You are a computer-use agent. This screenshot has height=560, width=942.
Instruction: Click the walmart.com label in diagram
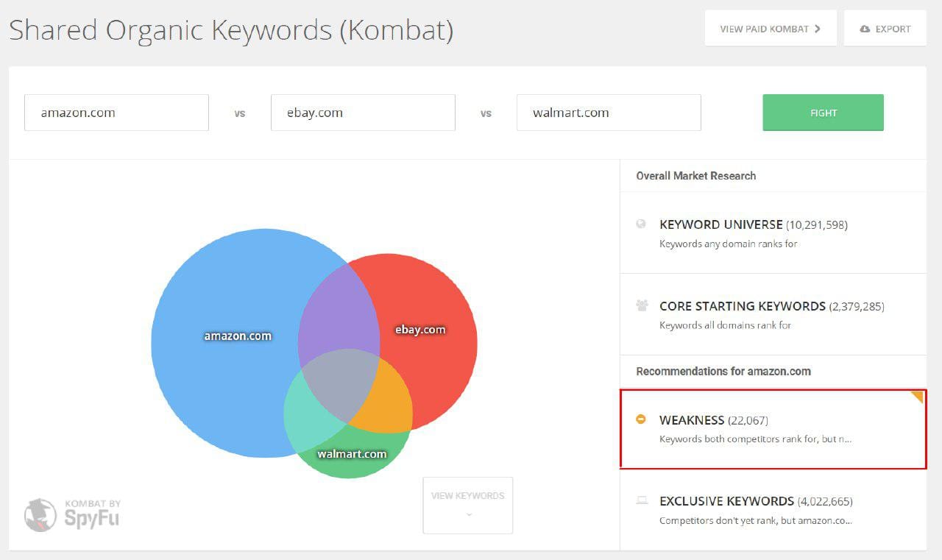point(352,453)
